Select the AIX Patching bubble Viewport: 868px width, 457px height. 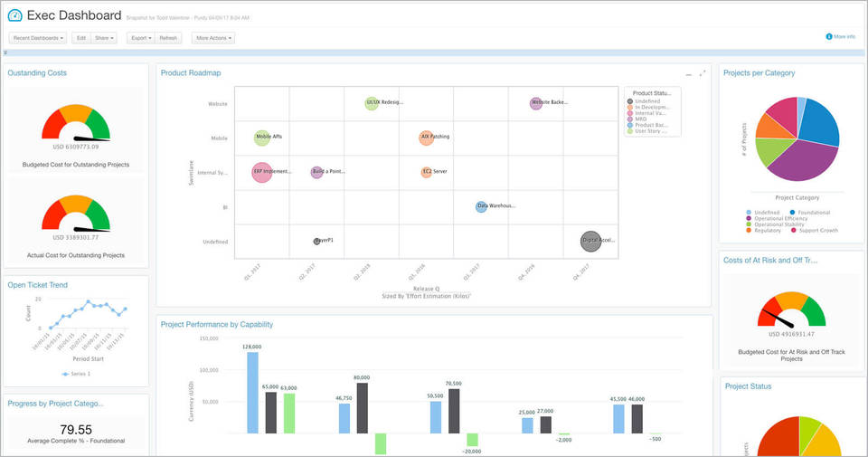426,138
